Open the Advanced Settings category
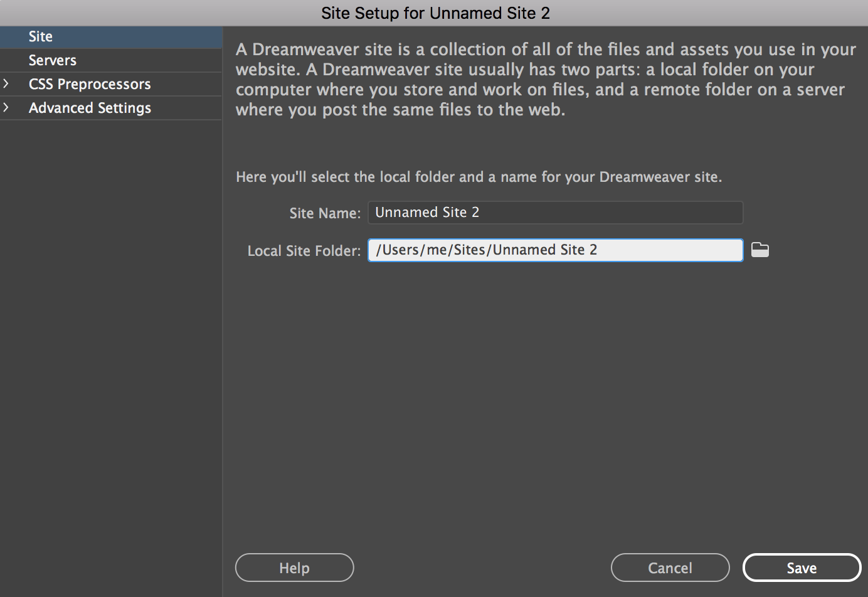This screenshot has width=868, height=597. (x=111, y=108)
